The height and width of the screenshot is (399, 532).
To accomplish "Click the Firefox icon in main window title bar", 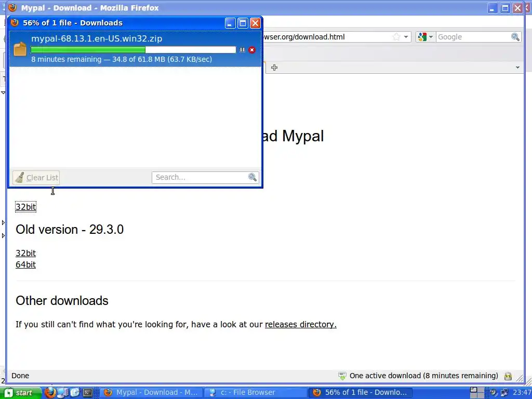I will 12,7.
